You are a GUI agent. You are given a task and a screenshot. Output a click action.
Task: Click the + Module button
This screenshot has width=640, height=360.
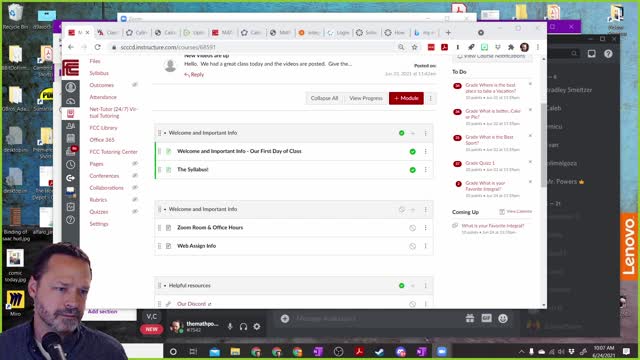(x=406, y=98)
